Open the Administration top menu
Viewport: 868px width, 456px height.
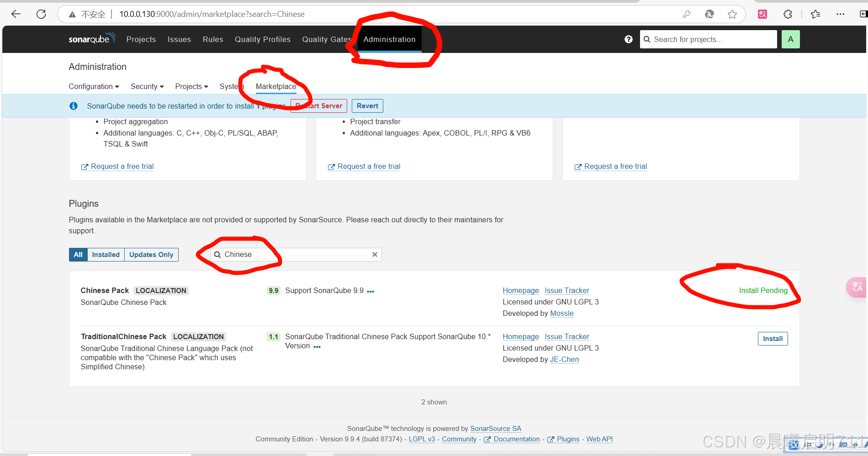[x=389, y=39]
